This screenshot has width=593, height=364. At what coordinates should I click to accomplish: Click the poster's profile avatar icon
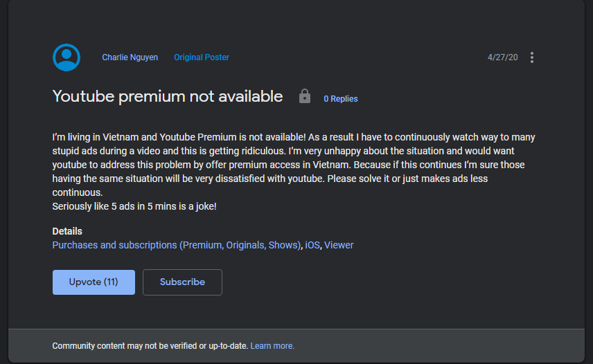pos(67,57)
